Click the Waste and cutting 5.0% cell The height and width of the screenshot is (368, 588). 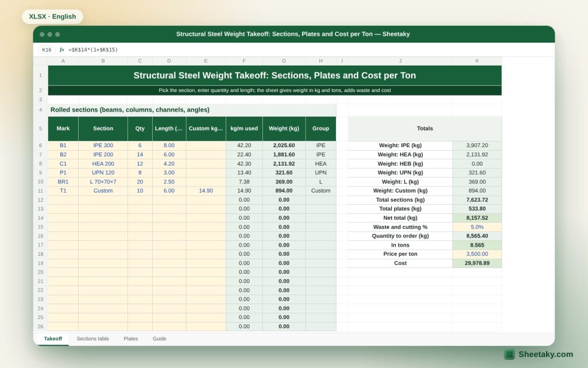tap(477, 227)
